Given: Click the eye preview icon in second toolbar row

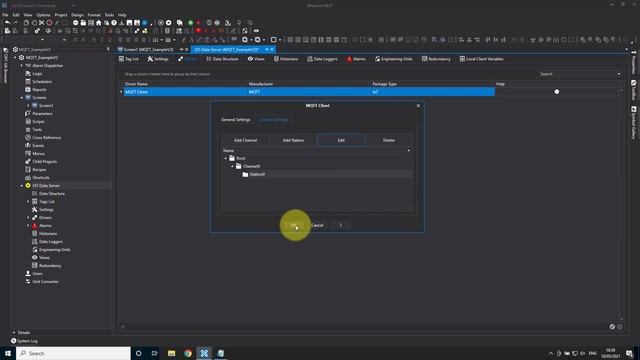Looking at the screenshot, I should tap(256, 31).
